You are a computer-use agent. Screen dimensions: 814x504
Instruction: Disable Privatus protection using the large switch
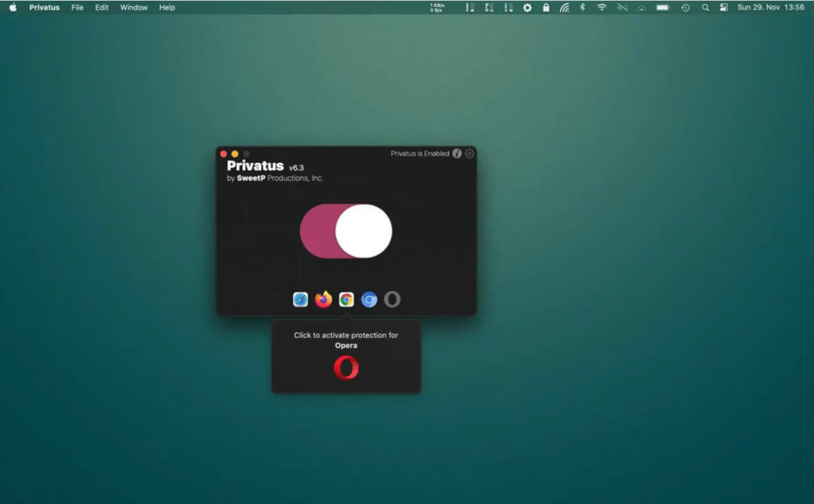(x=345, y=230)
